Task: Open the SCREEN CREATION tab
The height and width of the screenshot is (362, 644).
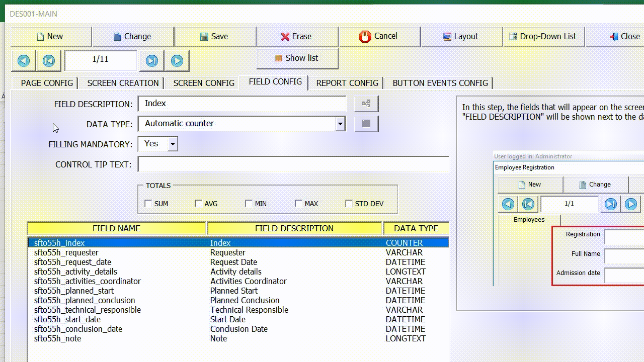Action: point(122,82)
